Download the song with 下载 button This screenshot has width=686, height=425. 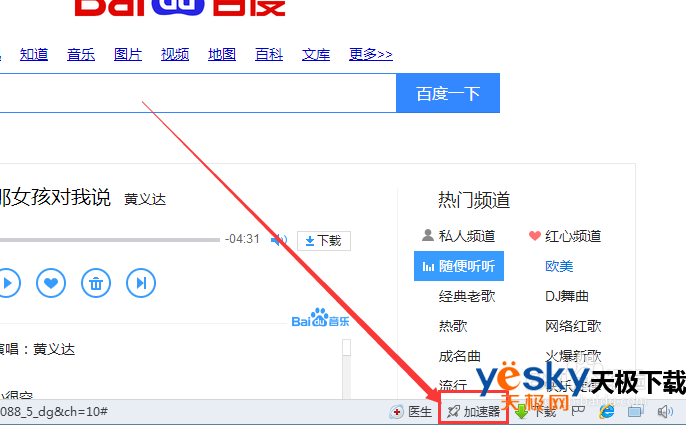pyautogui.click(x=324, y=241)
